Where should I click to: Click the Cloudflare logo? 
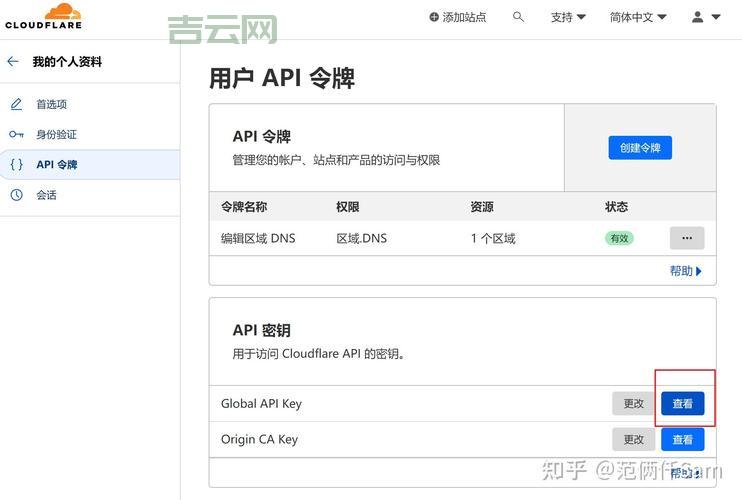tap(44, 16)
